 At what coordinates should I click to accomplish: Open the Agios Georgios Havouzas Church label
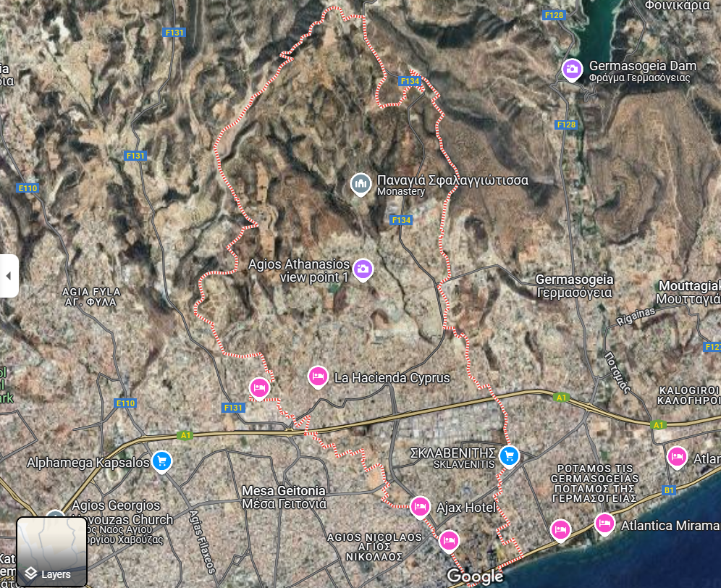point(117,512)
